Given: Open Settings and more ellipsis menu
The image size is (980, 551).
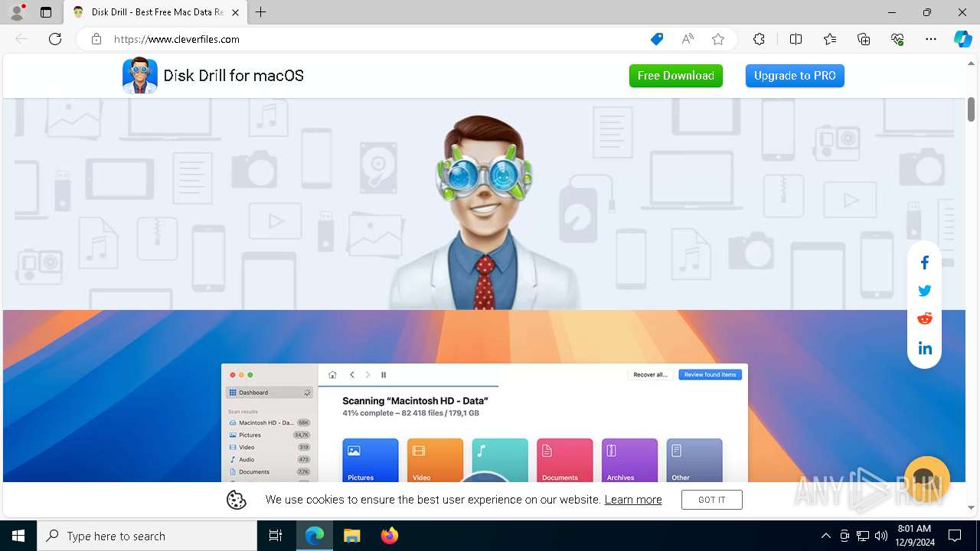Looking at the screenshot, I should coord(931,39).
